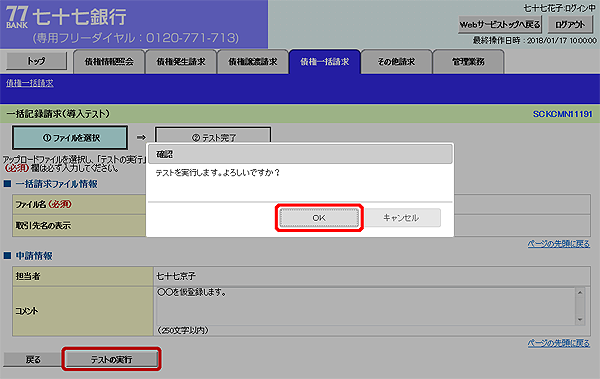This screenshot has height=379, width=600.
Task: Click the 77 BANK logo
Action: click(x=16, y=17)
